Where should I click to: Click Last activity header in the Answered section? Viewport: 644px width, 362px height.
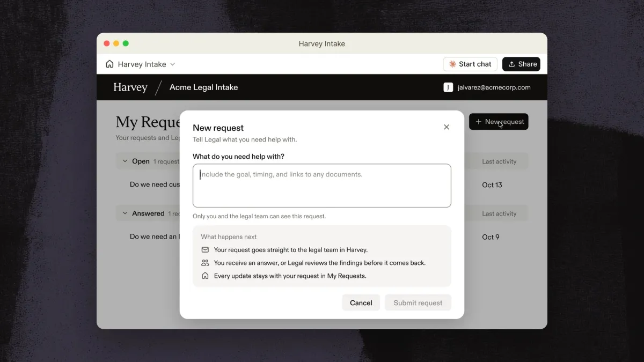499,213
